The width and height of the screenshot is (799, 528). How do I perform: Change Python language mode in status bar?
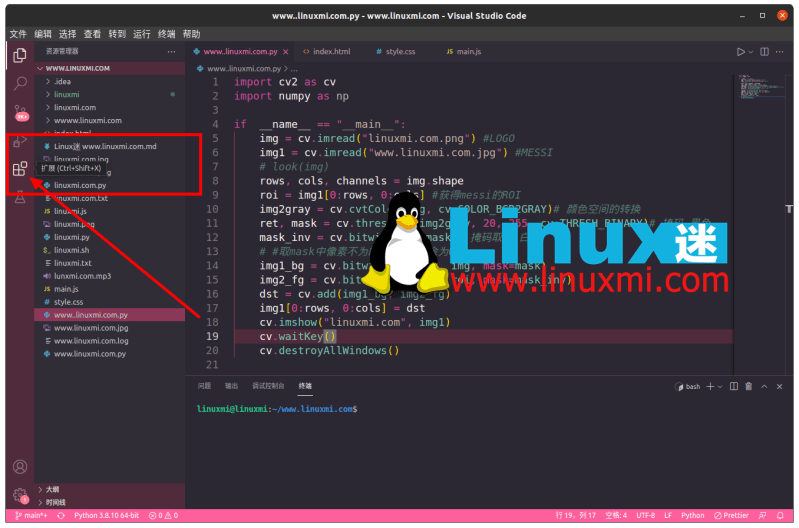coord(693,516)
